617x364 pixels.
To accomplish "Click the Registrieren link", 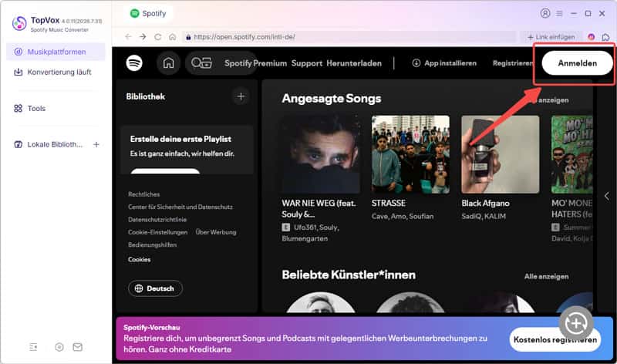I will pos(513,63).
